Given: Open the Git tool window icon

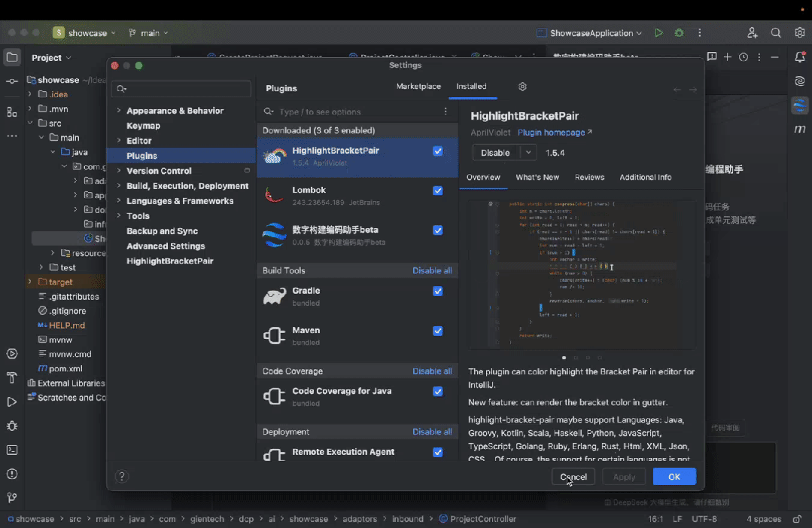Looking at the screenshot, I should click(12, 497).
